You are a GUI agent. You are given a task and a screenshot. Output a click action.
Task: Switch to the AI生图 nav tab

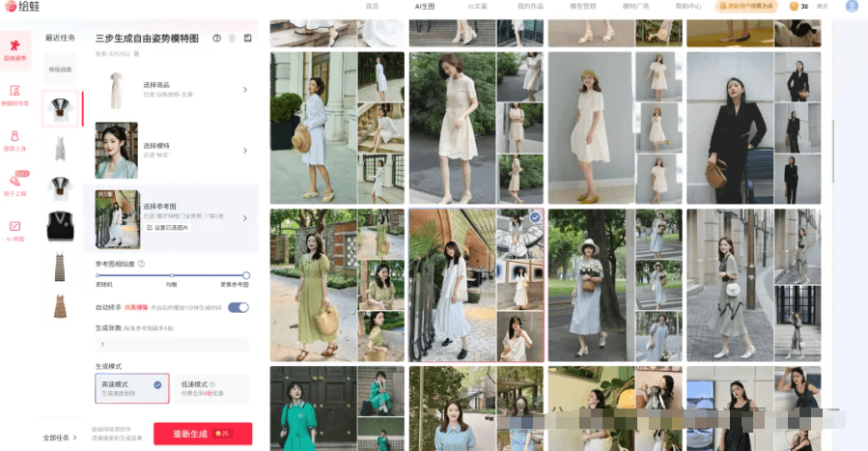pyautogui.click(x=425, y=6)
